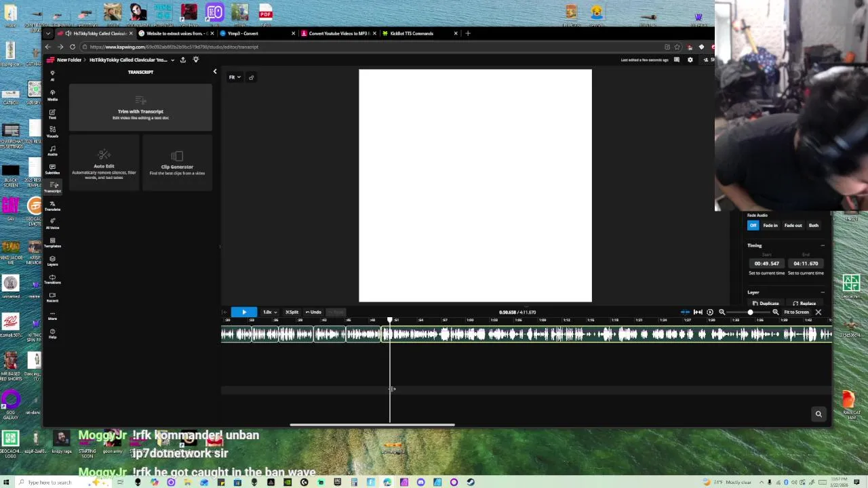Open the Subtitles sidebar panel
Viewport: 868px width, 488px height.
pyautogui.click(x=52, y=168)
